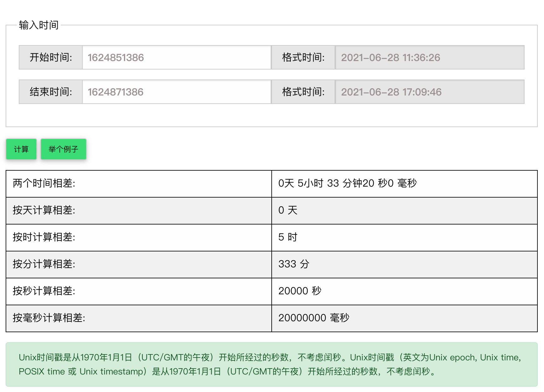
Task: Click the 按毫秒计算相差: cell
Action: [139, 318]
